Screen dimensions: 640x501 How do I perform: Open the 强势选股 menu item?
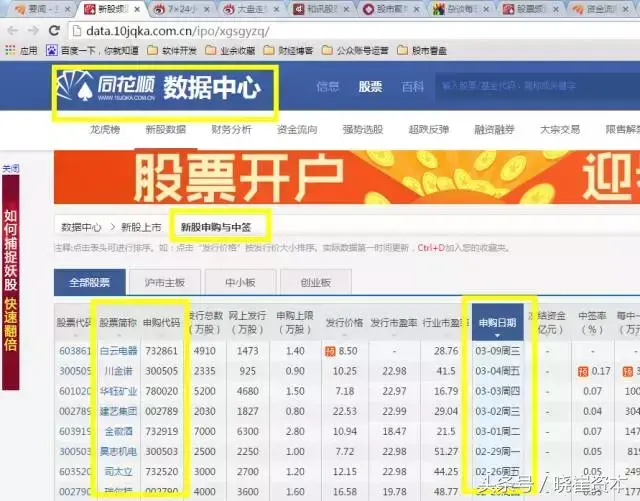[x=362, y=130]
